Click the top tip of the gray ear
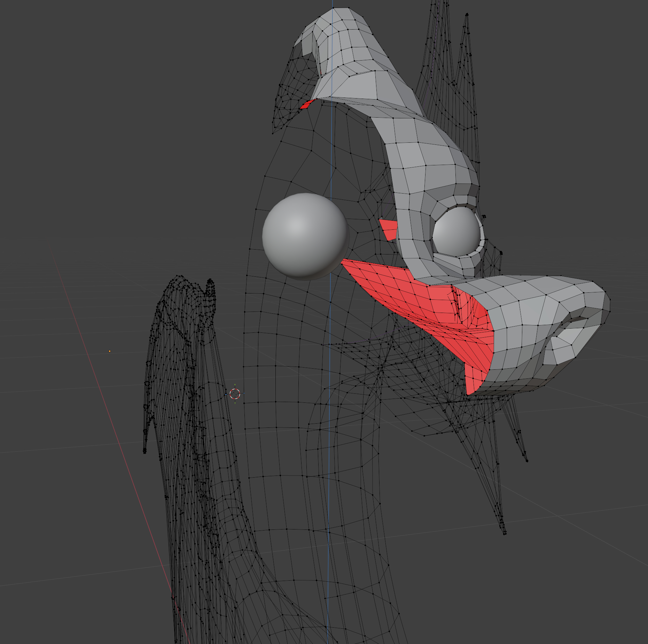 [x=339, y=12]
